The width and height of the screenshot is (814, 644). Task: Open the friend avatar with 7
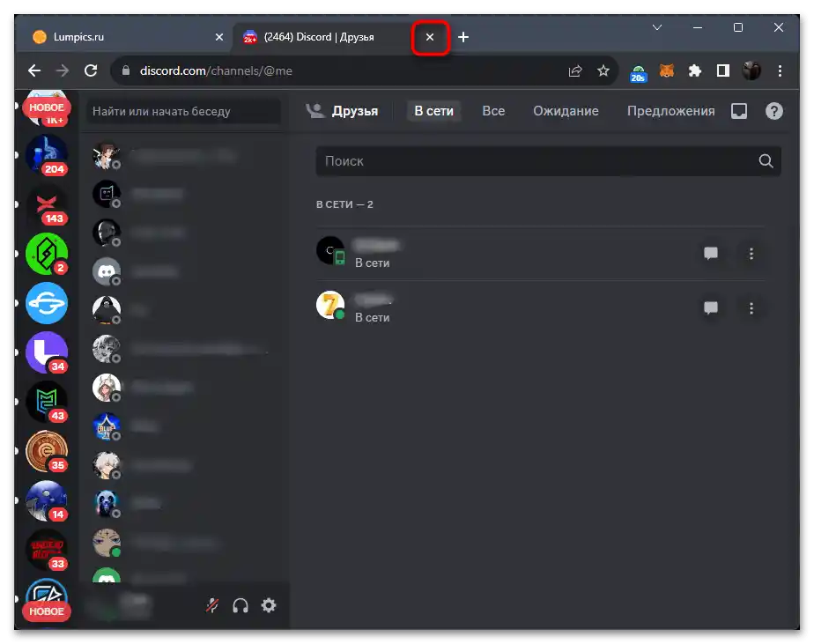click(330, 306)
